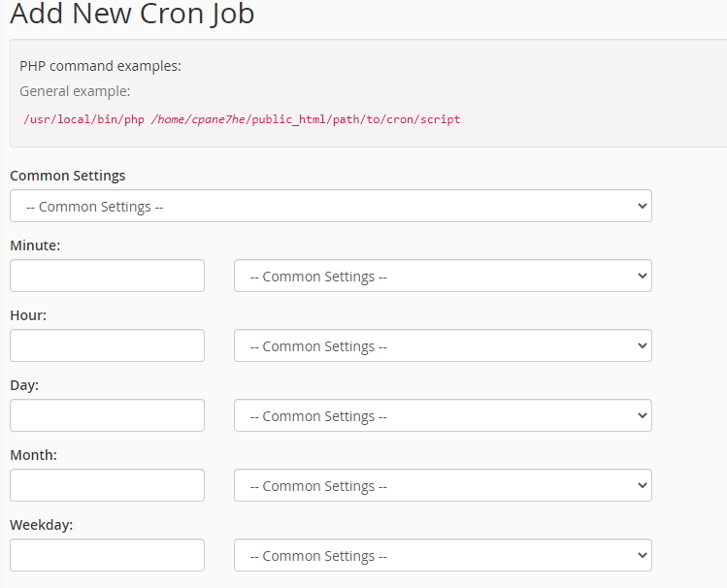Expand the Day common settings dropdown
Image resolution: width=727 pixels, height=588 pixels.
pos(443,415)
